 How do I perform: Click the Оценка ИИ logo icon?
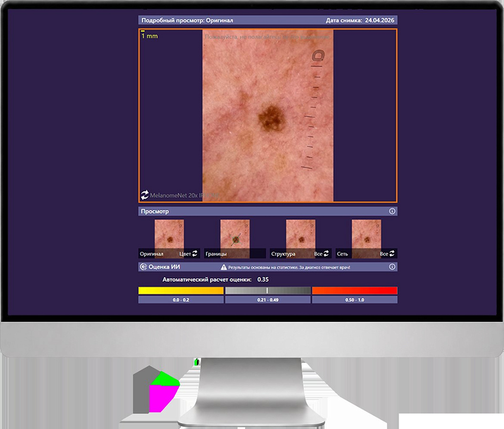point(143,267)
